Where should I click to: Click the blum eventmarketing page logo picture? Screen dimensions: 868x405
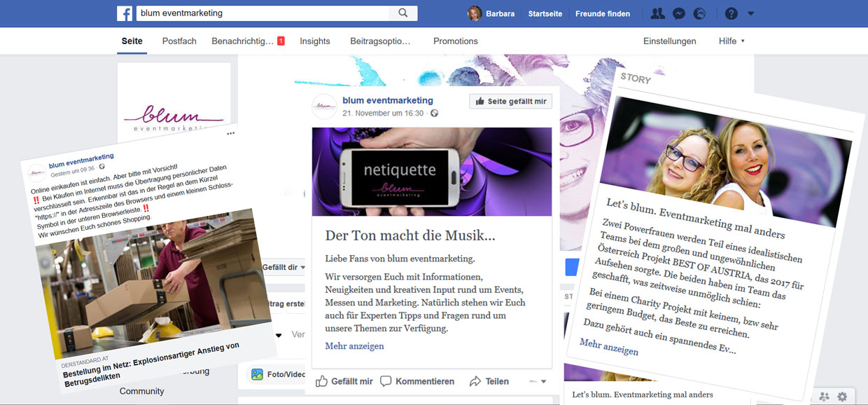[174, 98]
